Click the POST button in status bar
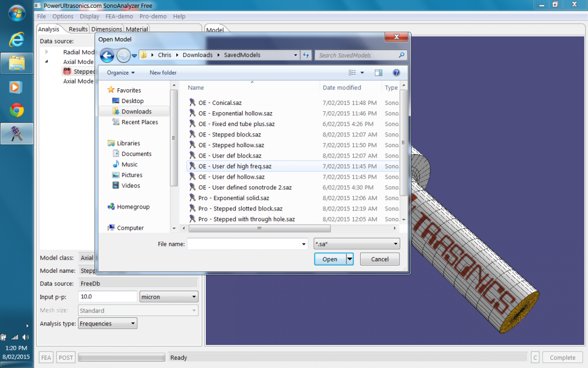588x368 pixels. (66, 358)
